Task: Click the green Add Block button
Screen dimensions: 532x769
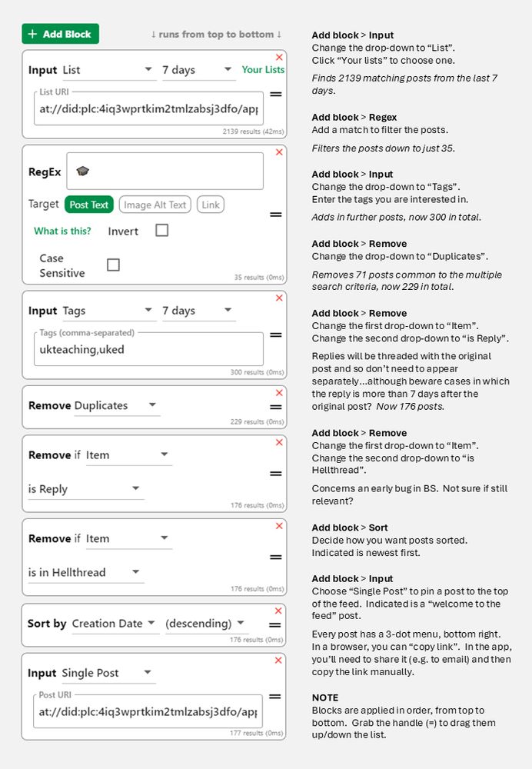Action: 60,34
